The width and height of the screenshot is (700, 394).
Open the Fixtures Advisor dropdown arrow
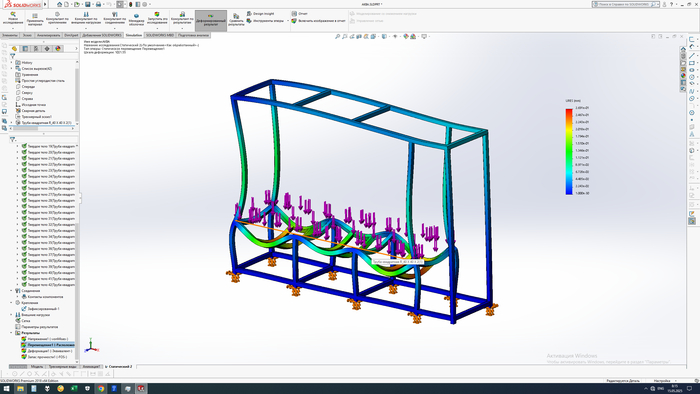(x=57, y=28)
